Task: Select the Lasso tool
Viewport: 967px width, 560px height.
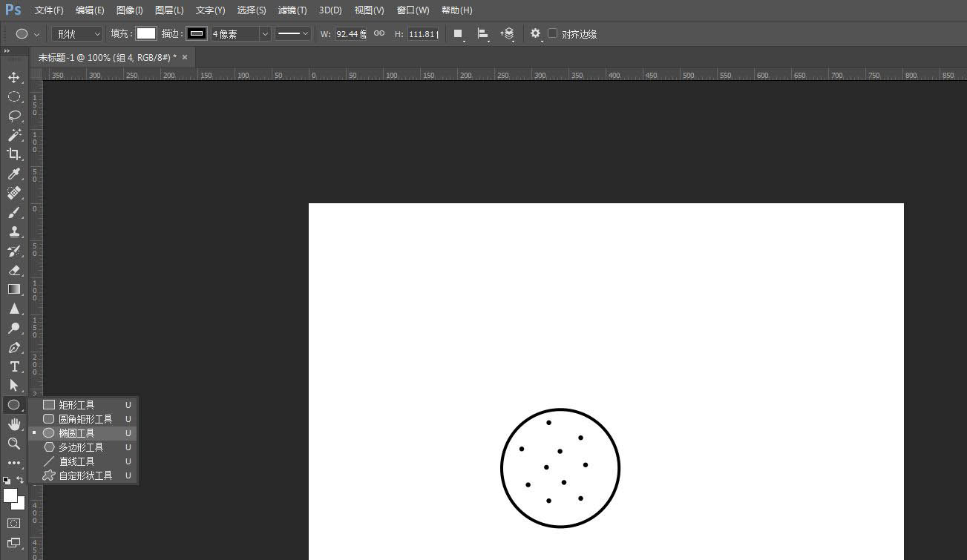Action: point(14,116)
